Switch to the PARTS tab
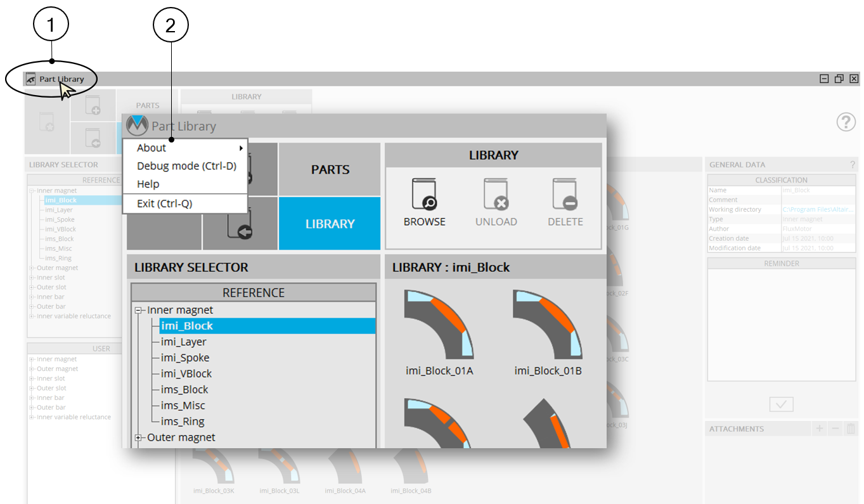 tap(330, 170)
